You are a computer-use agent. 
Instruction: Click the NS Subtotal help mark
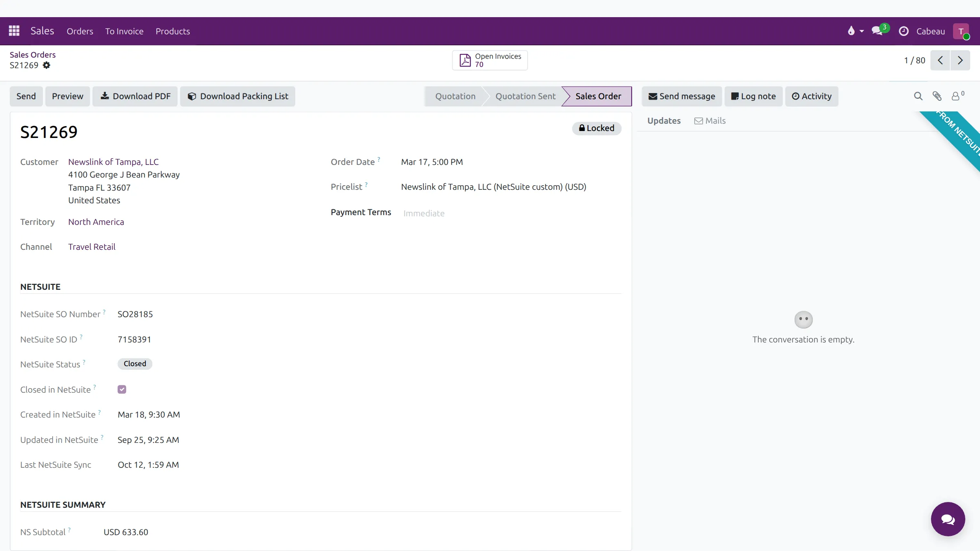click(x=69, y=529)
